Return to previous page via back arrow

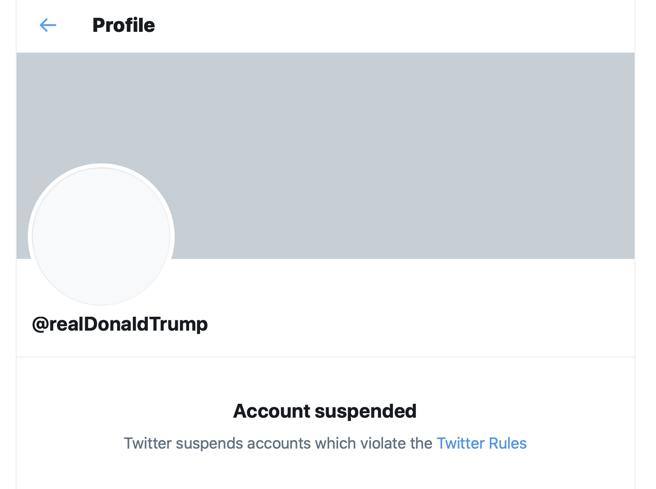[x=48, y=25]
